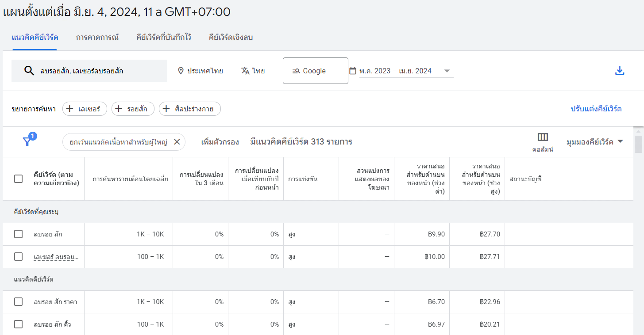Sort by การเปลี่ยนแปลงใน 3 เดือน column
This screenshot has height=335, width=644.
tap(201, 179)
